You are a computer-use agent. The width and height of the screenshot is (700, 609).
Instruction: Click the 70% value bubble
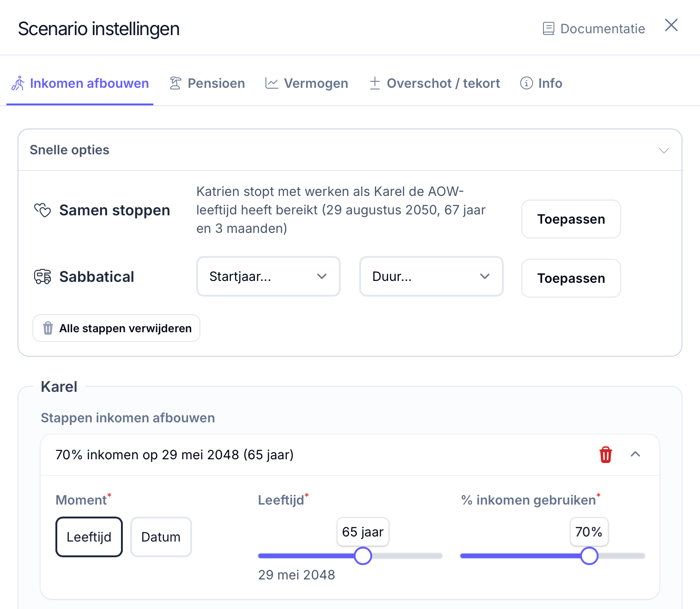589,532
